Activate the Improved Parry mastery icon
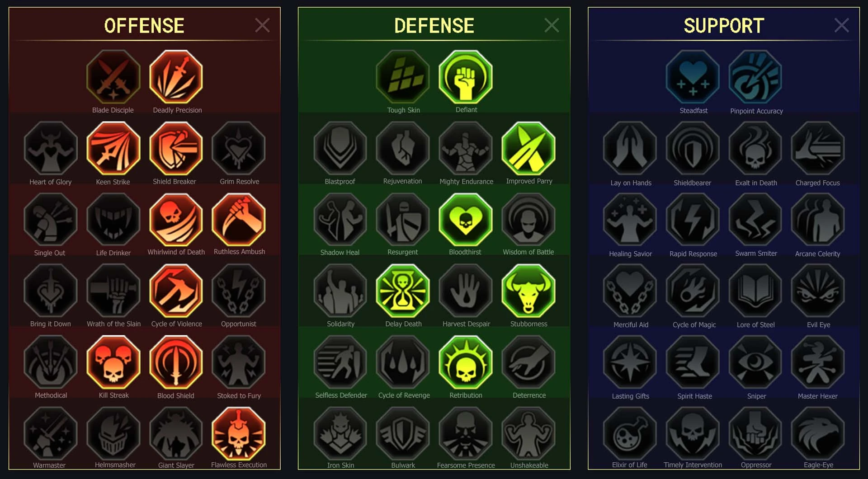 [528, 148]
